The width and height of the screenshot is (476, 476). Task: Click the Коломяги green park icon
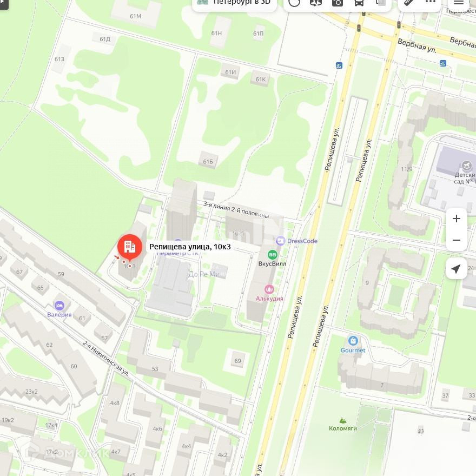click(343, 420)
